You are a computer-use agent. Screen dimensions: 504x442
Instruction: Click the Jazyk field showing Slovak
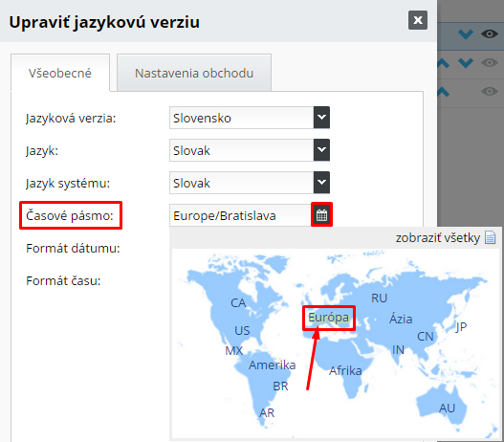pyautogui.click(x=242, y=150)
